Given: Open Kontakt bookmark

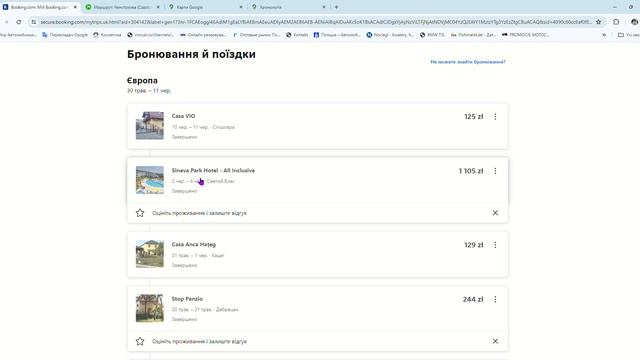Looking at the screenshot, I should pyautogui.click(x=297, y=35).
